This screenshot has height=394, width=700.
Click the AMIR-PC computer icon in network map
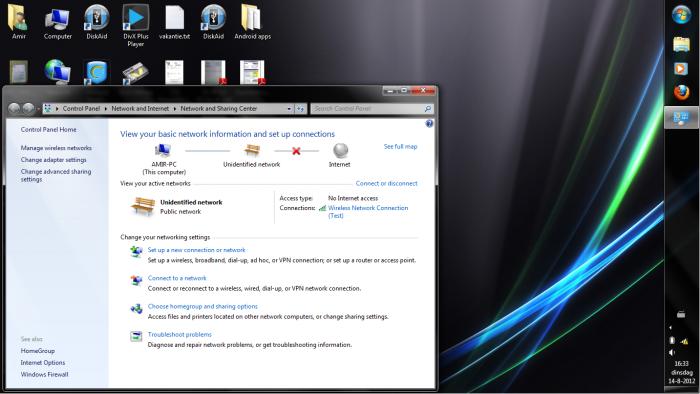[163, 150]
